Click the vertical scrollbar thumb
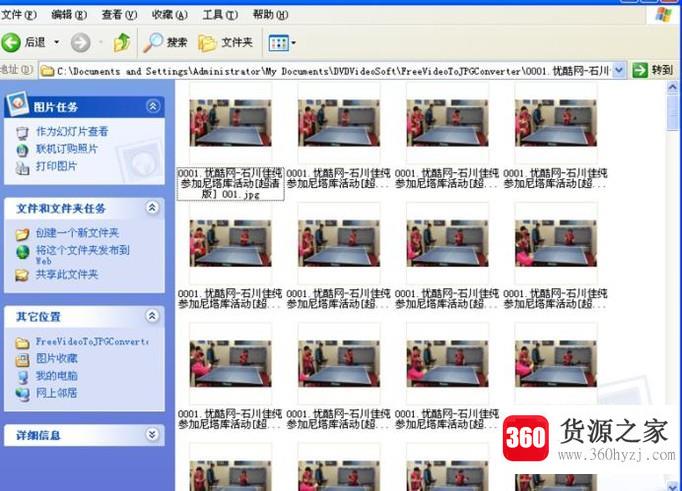The width and height of the screenshot is (682, 491). point(672,112)
